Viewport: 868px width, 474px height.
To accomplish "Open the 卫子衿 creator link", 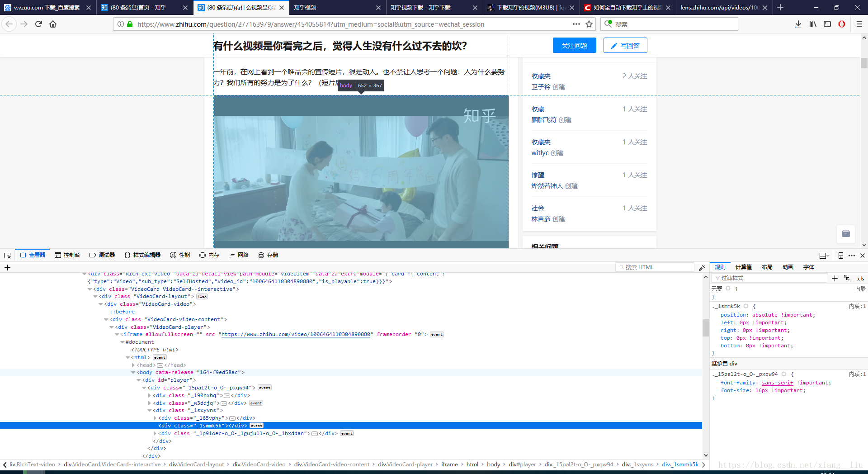I will coord(541,87).
